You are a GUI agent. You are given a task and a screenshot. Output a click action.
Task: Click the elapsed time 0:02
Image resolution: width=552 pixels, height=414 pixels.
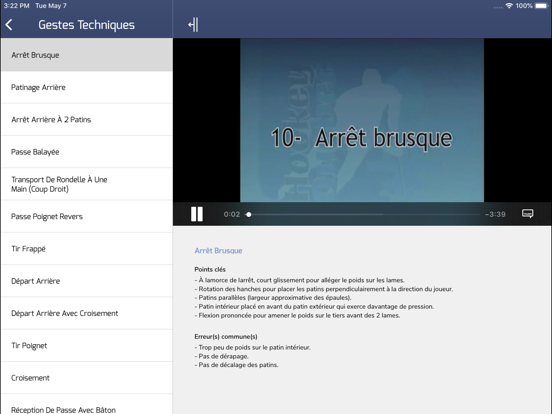pos(232,214)
